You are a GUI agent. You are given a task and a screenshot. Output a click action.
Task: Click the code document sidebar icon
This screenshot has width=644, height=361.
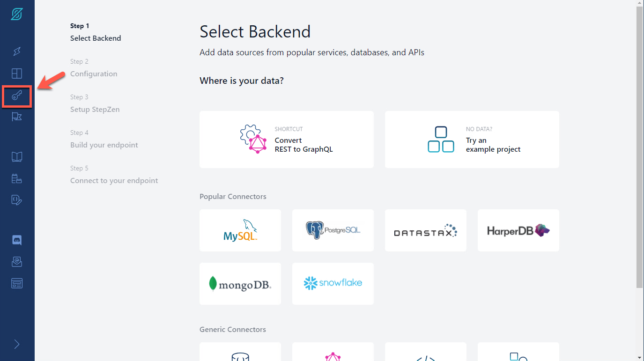click(x=17, y=200)
